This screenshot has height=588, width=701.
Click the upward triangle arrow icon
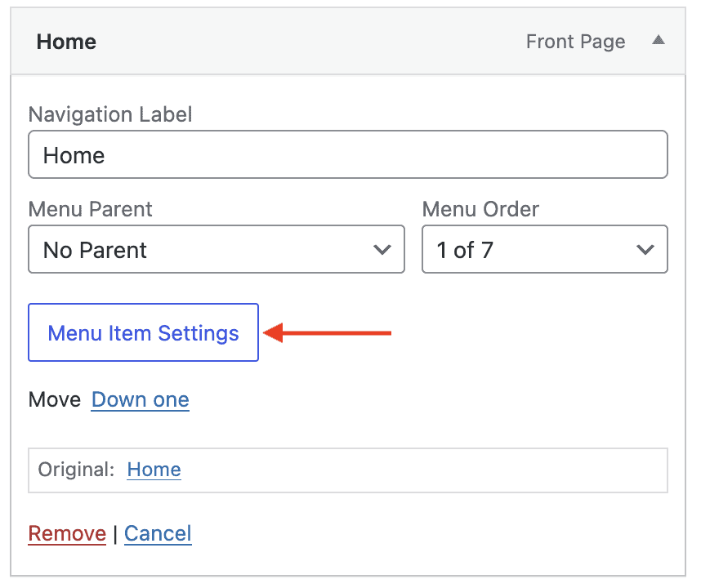tap(659, 41)
